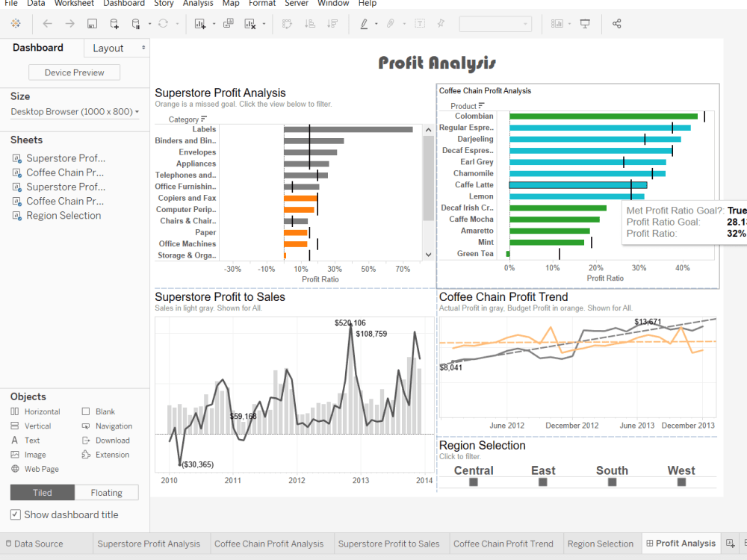
Task: Select the Horizontal layout object
Action: 36,411
